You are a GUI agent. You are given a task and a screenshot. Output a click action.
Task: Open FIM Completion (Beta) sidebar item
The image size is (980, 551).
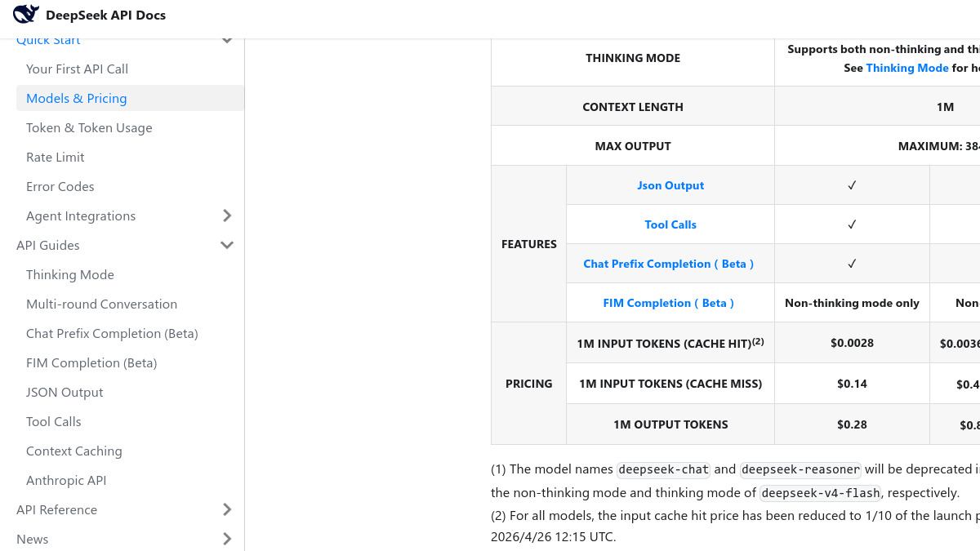91,362
